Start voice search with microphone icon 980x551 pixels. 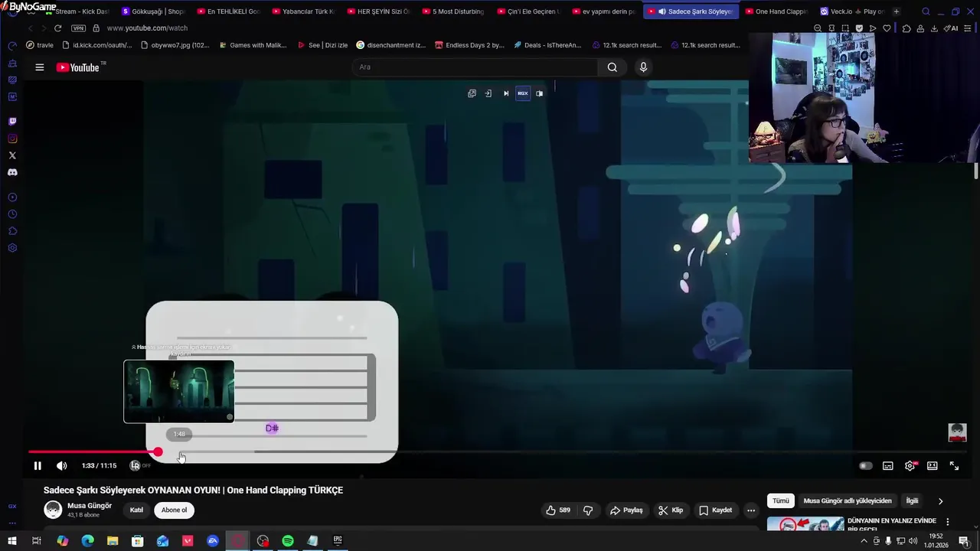point(643,67)
